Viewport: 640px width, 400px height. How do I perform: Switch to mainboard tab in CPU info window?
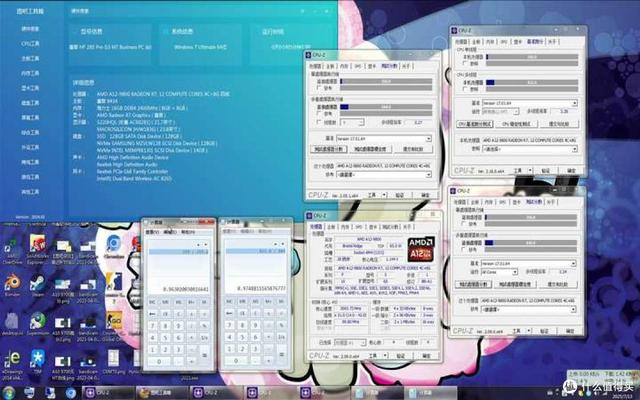[331, 227]
